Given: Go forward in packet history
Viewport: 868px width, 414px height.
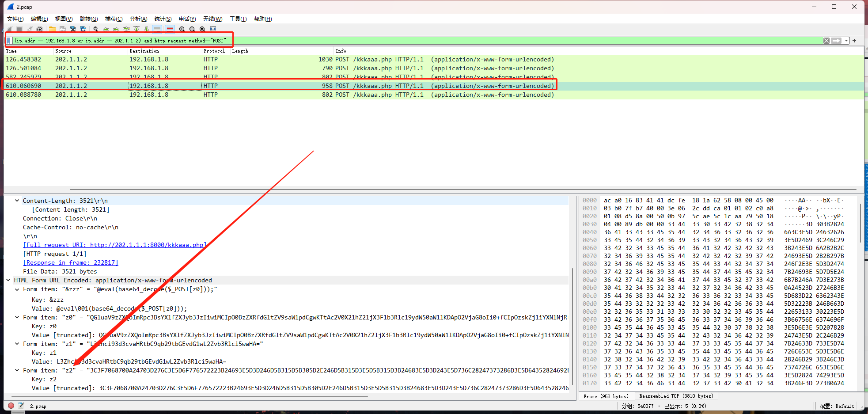Looking at the screenshot, I should pos(116,29).
